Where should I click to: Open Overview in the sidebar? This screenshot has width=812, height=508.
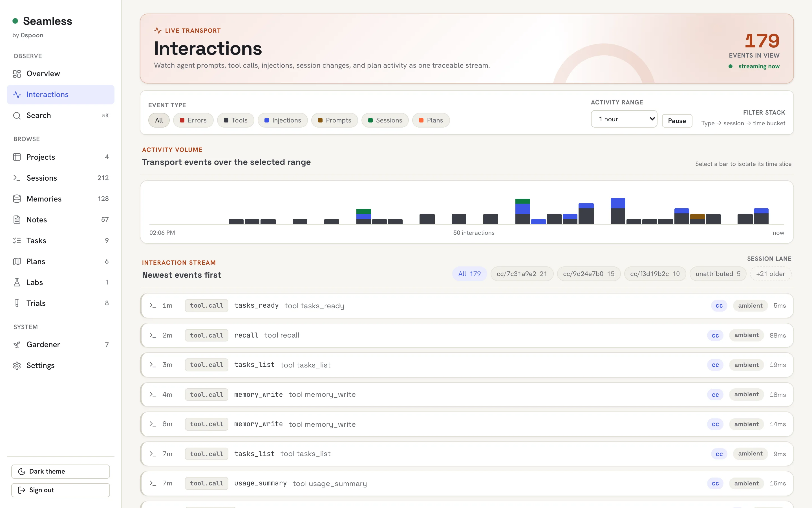point(60,74)
